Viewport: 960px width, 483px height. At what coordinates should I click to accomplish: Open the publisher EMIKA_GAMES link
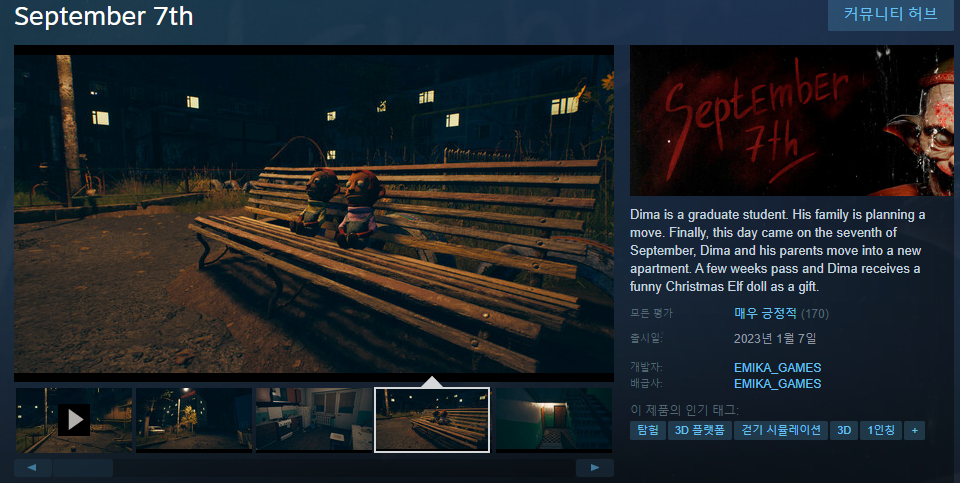click(x=778, y=384)
